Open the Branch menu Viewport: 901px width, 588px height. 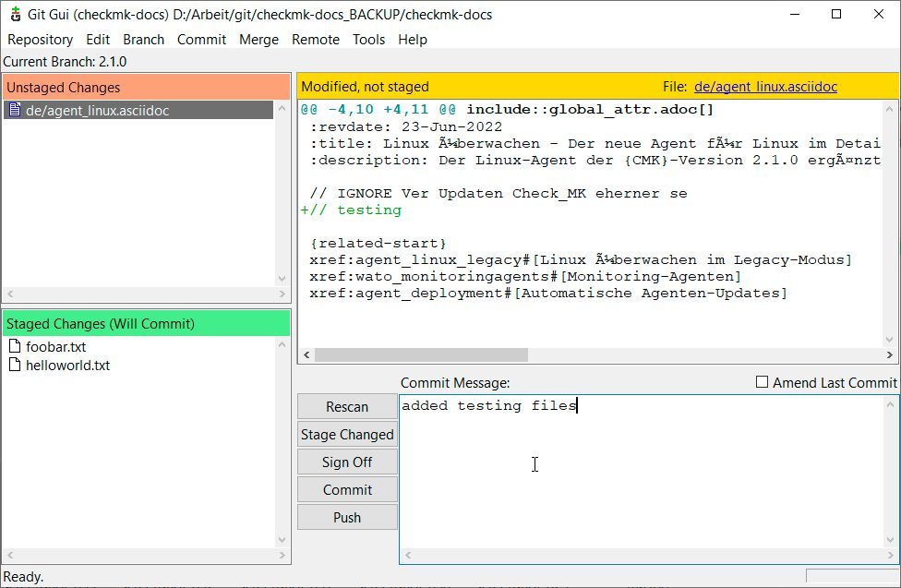click(143, 40)
